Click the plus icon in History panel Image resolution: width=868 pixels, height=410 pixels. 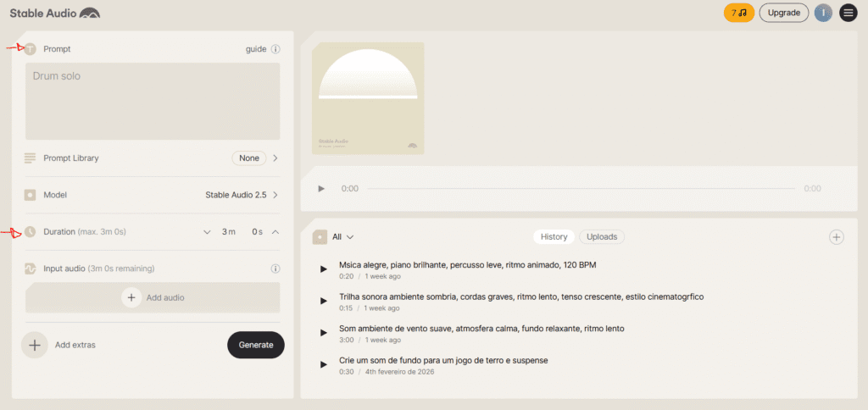click(x=837, y=237)
